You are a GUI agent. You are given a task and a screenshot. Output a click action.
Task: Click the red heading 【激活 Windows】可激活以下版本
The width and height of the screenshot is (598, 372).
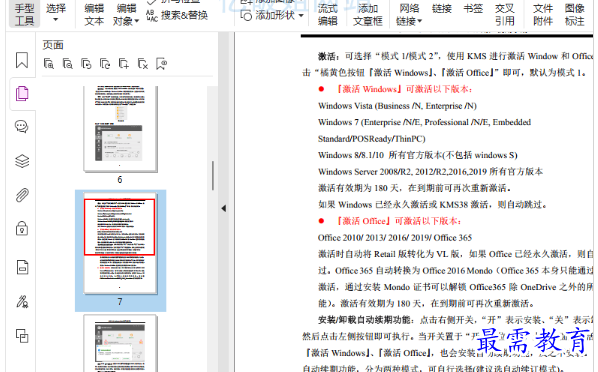[x=405, y=89]
